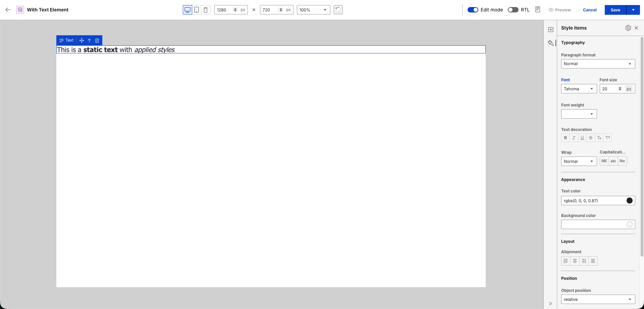Open Paragraph format dropdown
644x309 pixels.
(598, 64)
